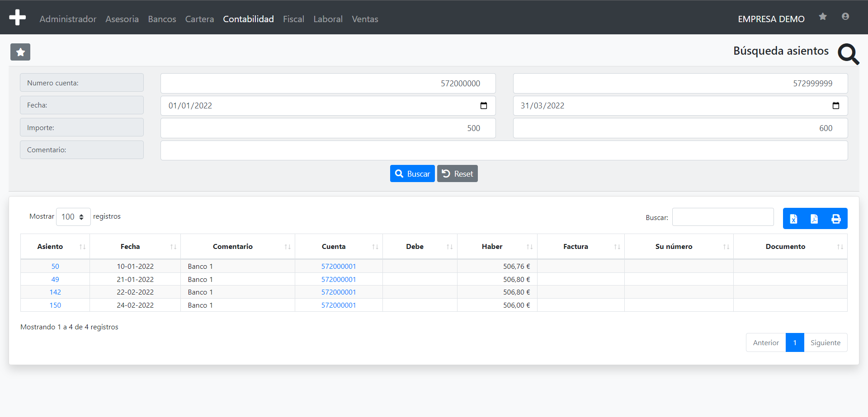Viewport: 868px width, 417px height.
Task: Open cuenta 572000001 in the 10-01-2022 row
Action: coord(339,267)
